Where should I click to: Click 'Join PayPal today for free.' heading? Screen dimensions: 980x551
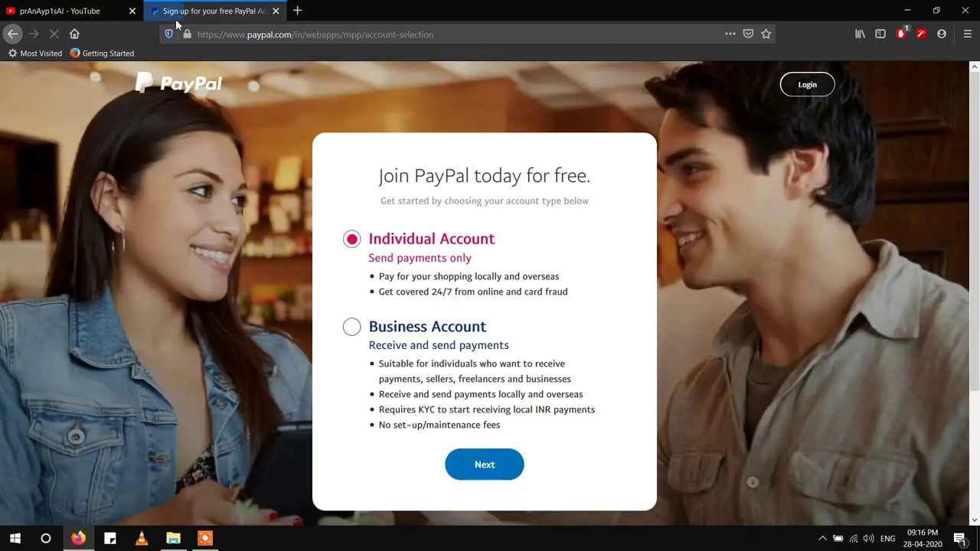[485, 176]
